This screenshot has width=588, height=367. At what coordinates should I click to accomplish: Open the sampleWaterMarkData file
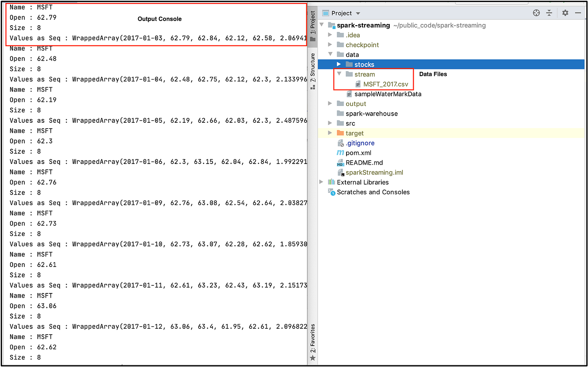[387, 94]
